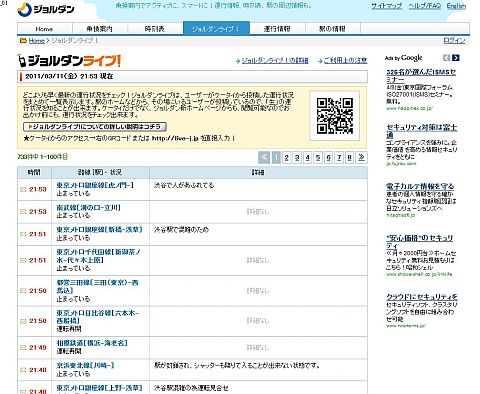Image resolution: width=480 pixels, height=394 pixels.
Task: Open the ヘルプ/FAQ link
Action: coord(425,6)
